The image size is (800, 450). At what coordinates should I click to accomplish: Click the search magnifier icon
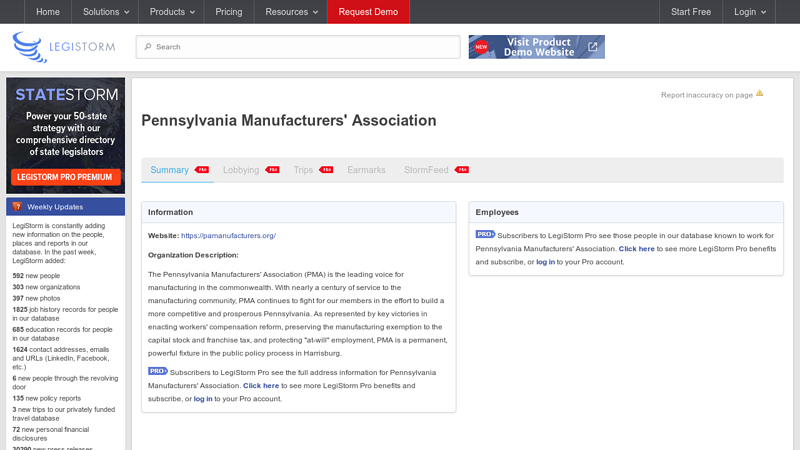point(148,46)
